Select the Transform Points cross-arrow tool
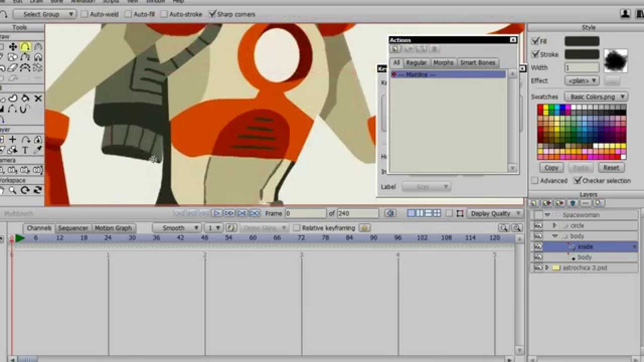Viewport: 644px width, 362px height. point(13,47)
